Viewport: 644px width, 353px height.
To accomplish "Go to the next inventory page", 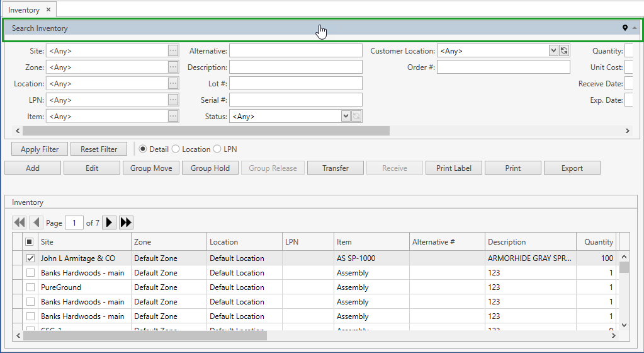I will tap(109, 223).
